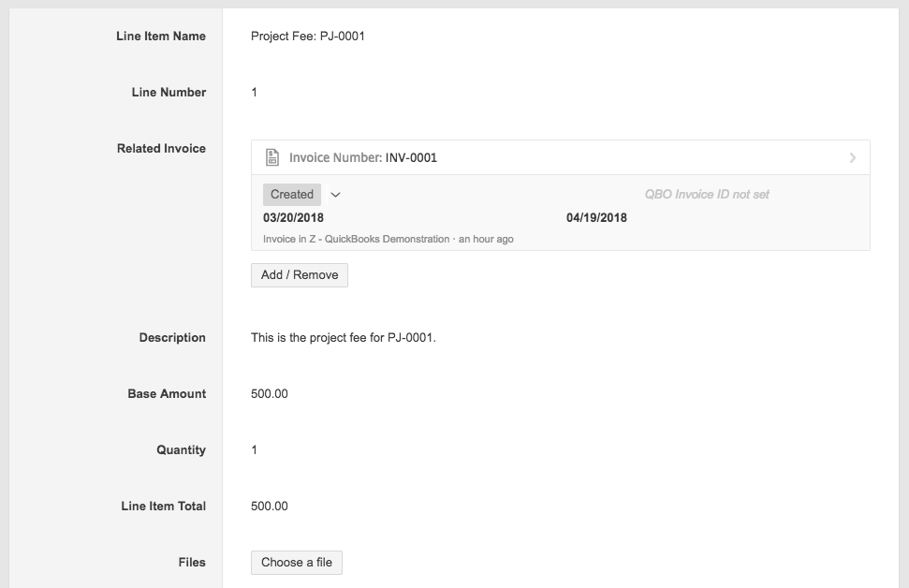Click the Line Item Total value
The width and height of the screenshot is (909, 588).
coord(269,507)
